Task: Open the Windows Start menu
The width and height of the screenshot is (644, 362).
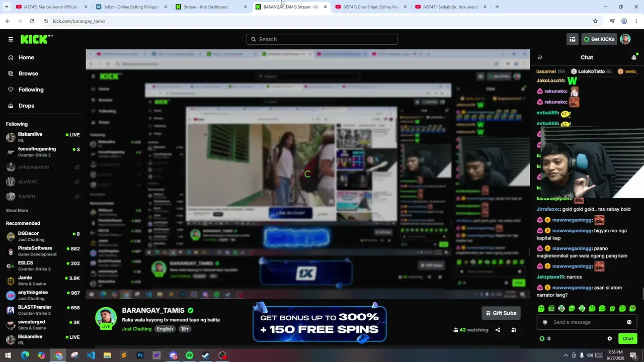Action: [x=8, y=355]
